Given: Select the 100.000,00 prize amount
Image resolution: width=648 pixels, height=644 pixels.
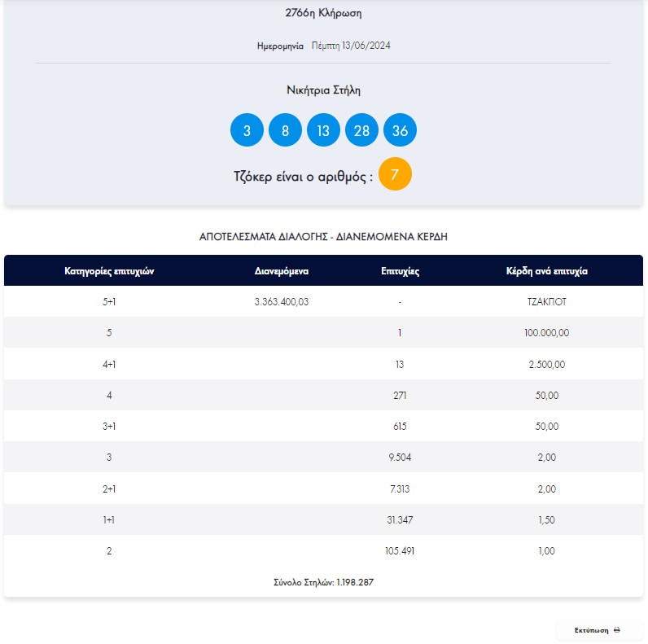Looking at the screenshot, I should point(547,333).
